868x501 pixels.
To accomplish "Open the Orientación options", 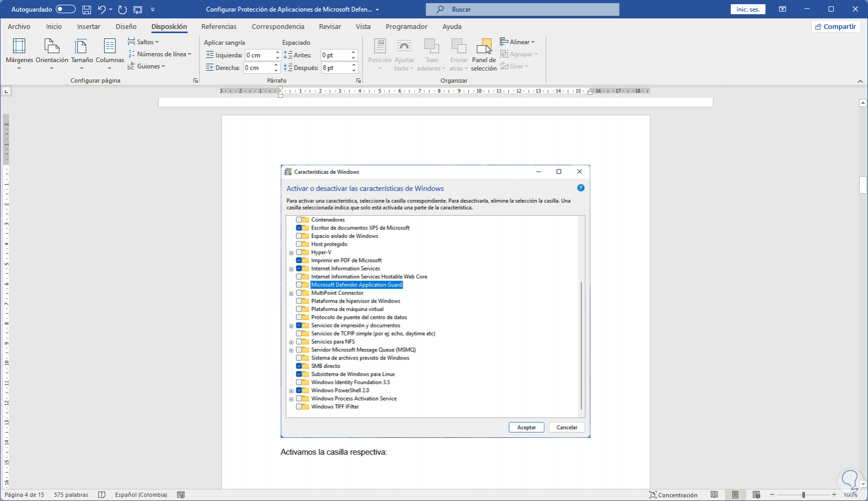I will 52,54.
